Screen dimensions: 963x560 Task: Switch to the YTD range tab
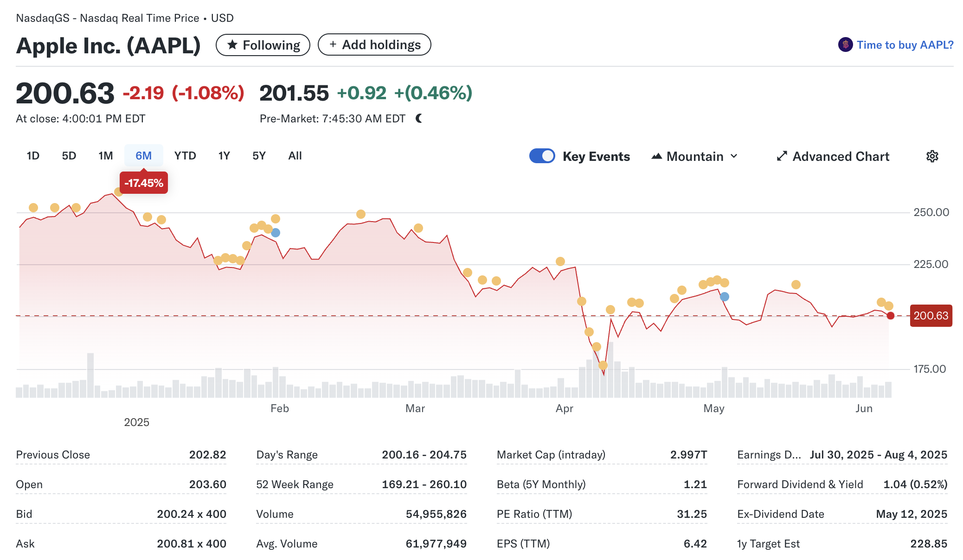[185, 156]
